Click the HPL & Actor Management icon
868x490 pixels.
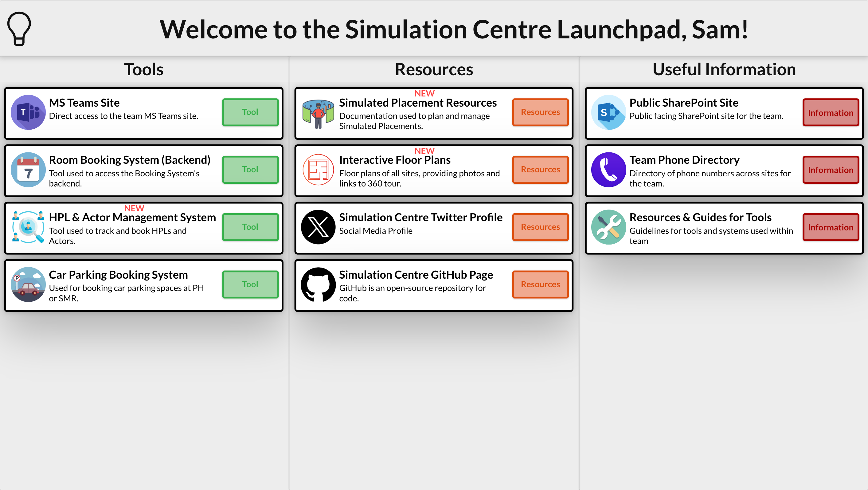point(28,227)
